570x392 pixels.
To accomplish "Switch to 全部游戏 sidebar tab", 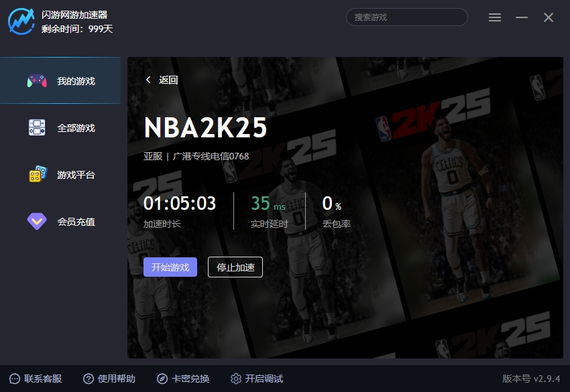I will [x=76, y=128].
